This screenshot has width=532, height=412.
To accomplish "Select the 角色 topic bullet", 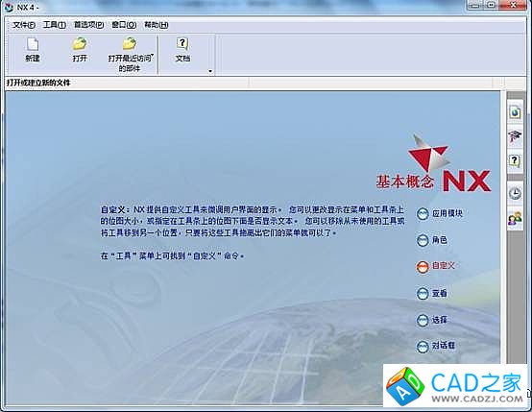I will (x=423, y=241).
